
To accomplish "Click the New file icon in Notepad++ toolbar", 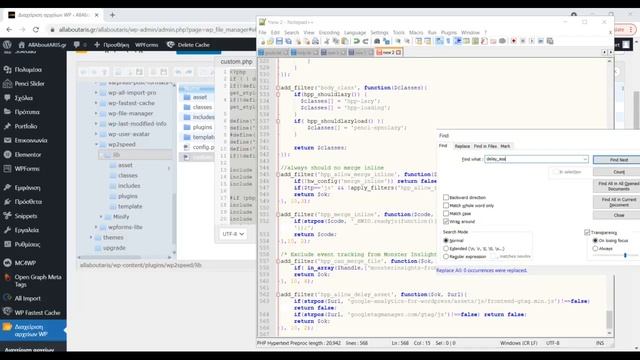I will pos(263,41).
